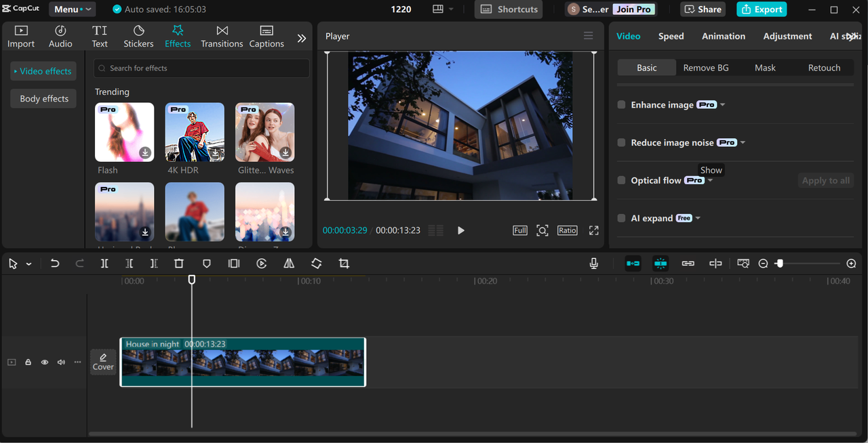Select the Body effects category
The width and height of the screenshot is (868, 443).
coord(44,98)
